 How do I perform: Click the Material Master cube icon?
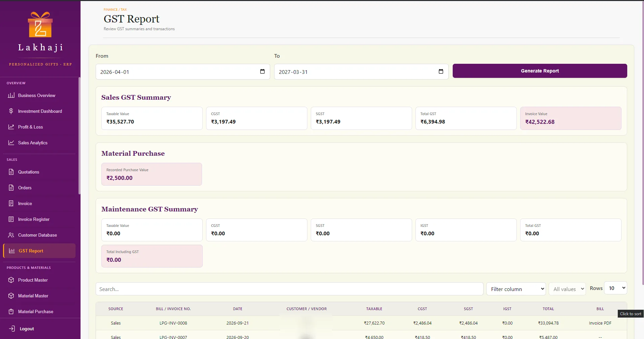pyautogui.click(x=11, y=296)
